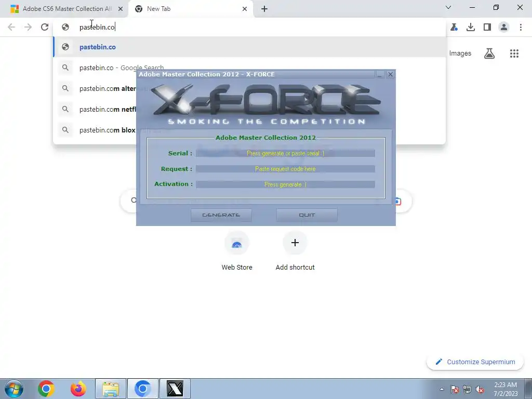Click the Activation field in X-FORCE
532x399 pixels.
[x=285, y=184]
